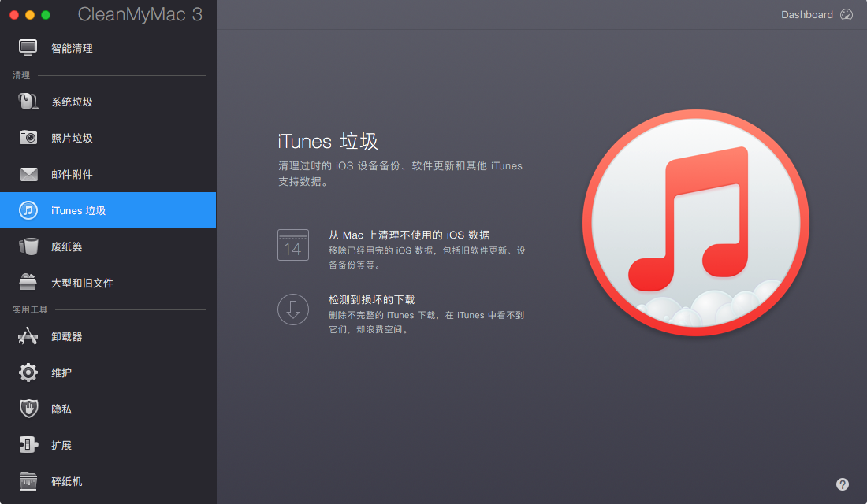
Task: Click the 清理 sidebar section header
Action: tap(21, 75)
